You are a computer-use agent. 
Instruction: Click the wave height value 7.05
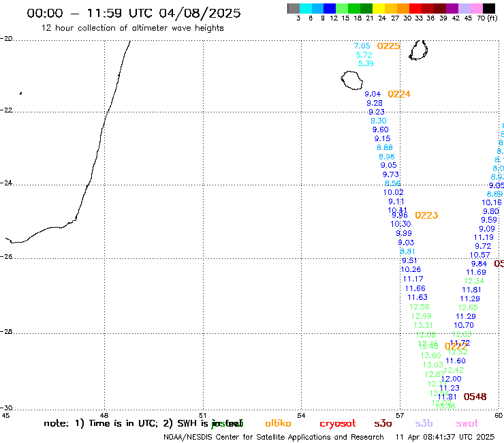[362, 46]
